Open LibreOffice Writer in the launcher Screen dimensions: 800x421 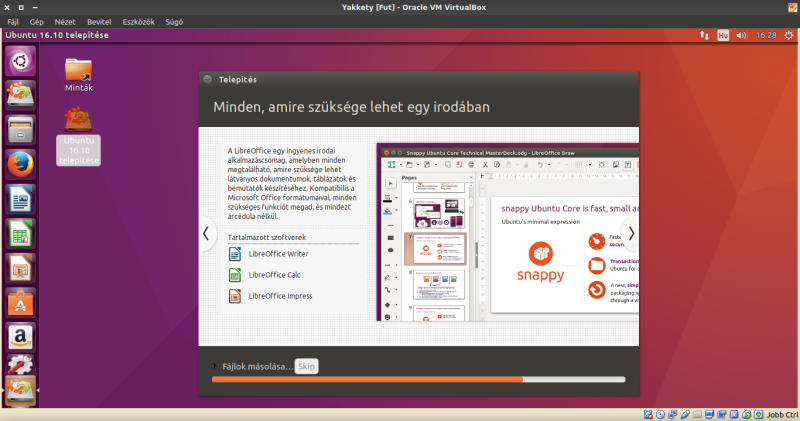pos(21,199)
